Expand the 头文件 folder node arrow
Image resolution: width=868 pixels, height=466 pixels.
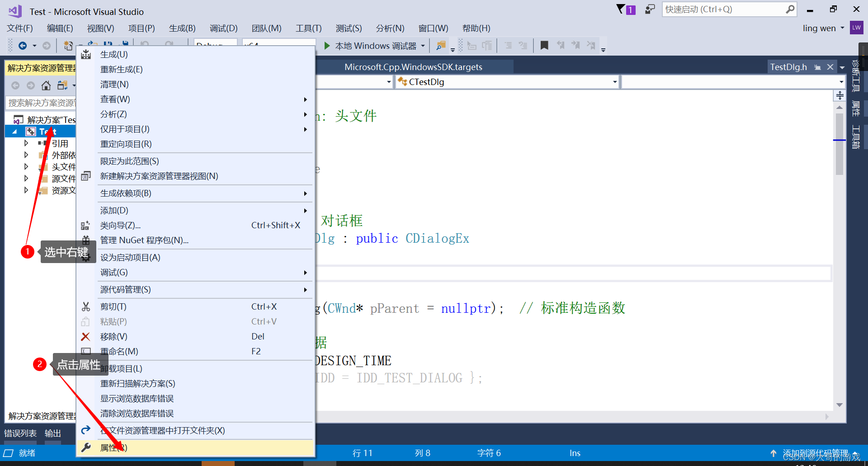(26, 167)
